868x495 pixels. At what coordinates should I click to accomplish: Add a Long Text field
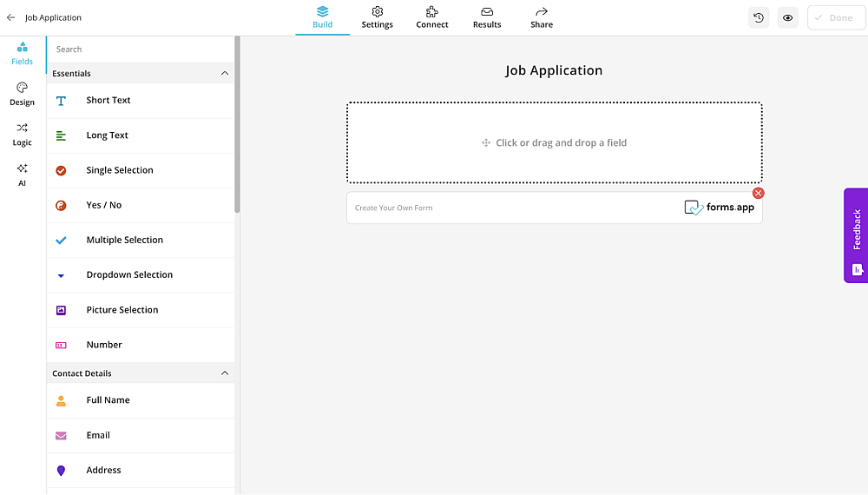coord(141,135)
